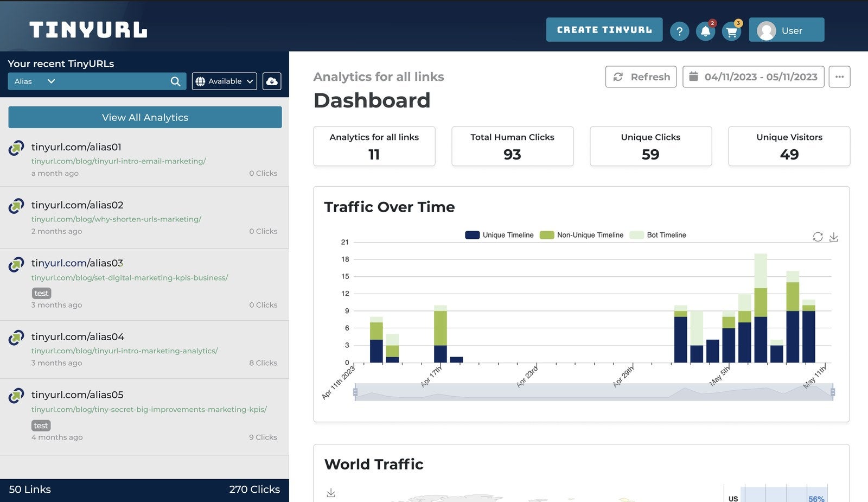This screenshot has width=868, height=502.
Task: Download the World Traffic data
Action: [x=331, y=493]
